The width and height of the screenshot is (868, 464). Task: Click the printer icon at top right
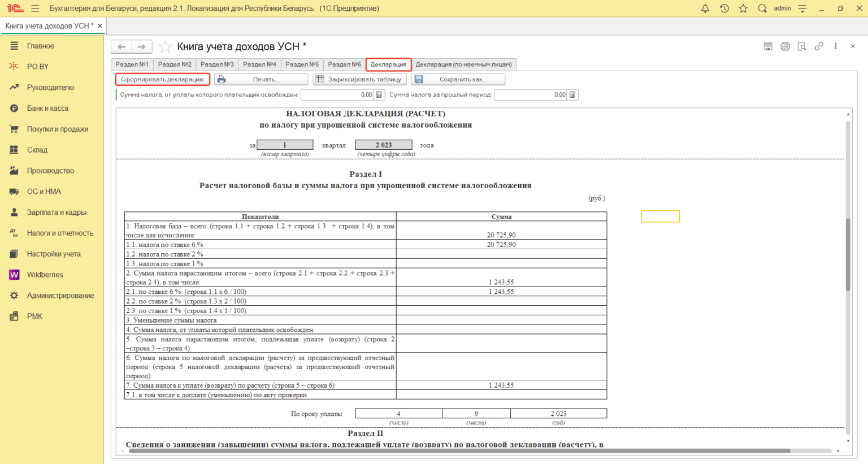785,46
